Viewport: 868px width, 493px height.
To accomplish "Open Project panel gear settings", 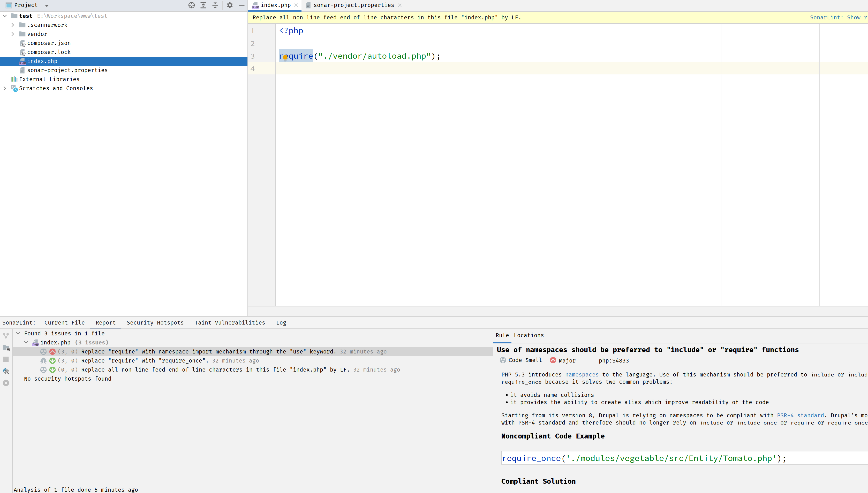I will pos(230,5).
